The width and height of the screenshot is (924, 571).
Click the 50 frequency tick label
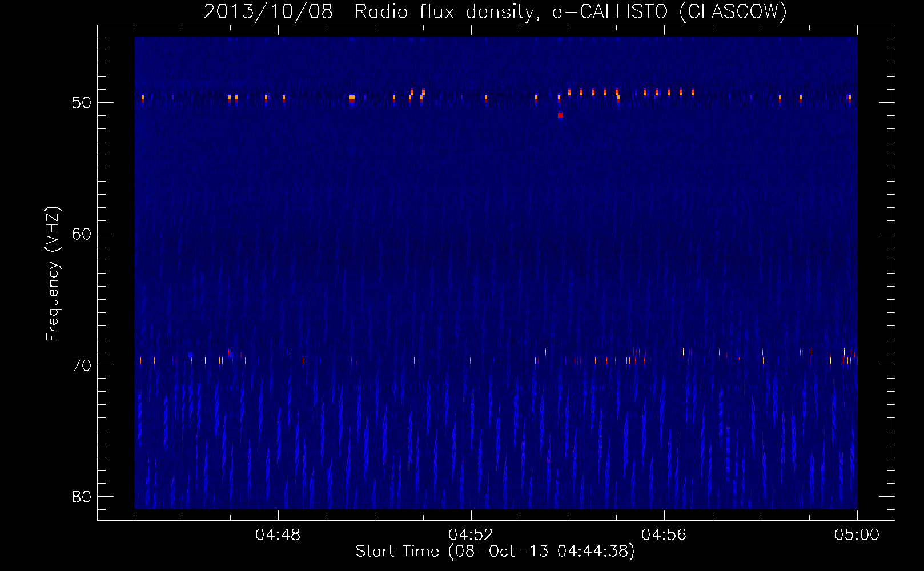82,103
